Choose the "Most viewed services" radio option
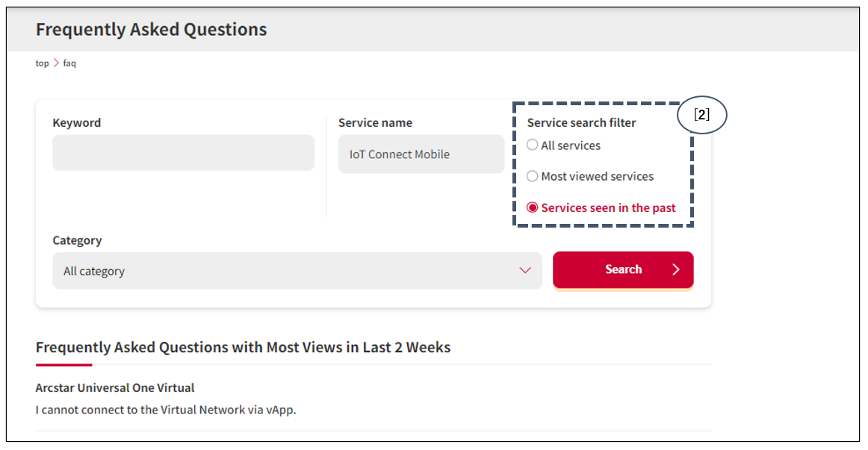This screenshot has height=450, width=868. (x=533, y=177)
